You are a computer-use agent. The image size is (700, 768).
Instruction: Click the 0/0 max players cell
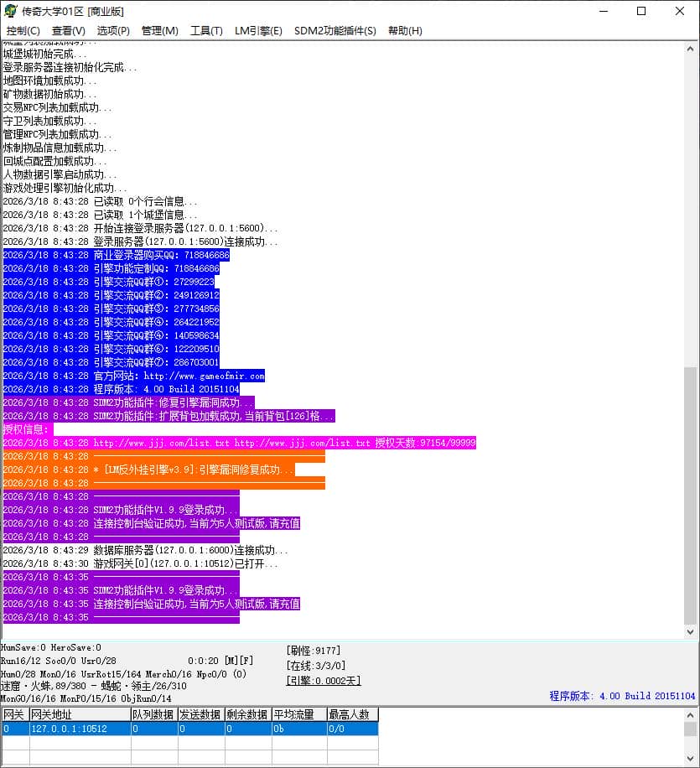[353, 729]
